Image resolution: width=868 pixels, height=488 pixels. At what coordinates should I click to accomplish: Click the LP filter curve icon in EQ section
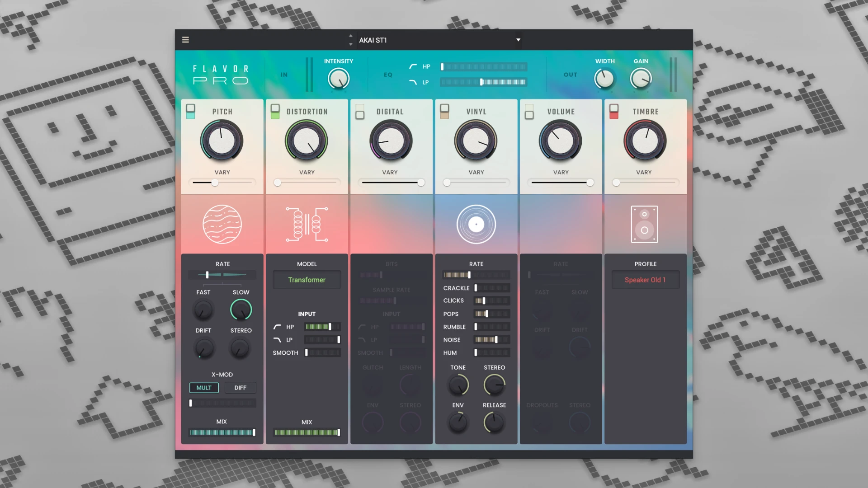coord(412,82)
